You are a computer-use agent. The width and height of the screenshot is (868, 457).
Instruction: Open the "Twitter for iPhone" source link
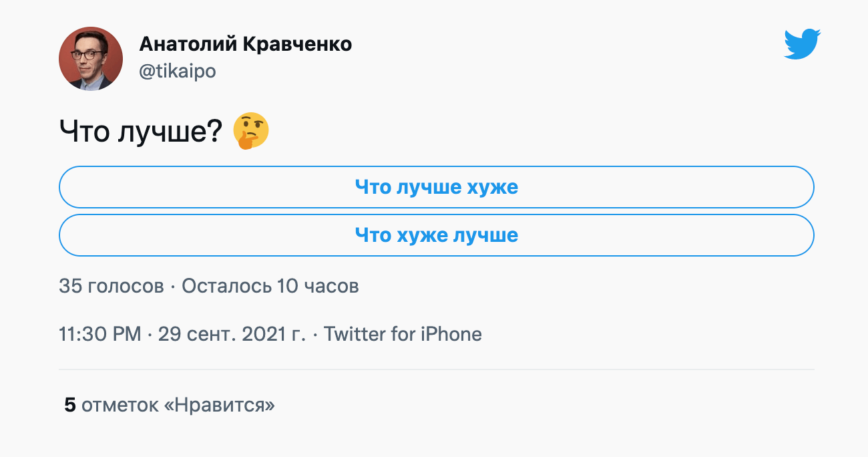tap(403, 334)
